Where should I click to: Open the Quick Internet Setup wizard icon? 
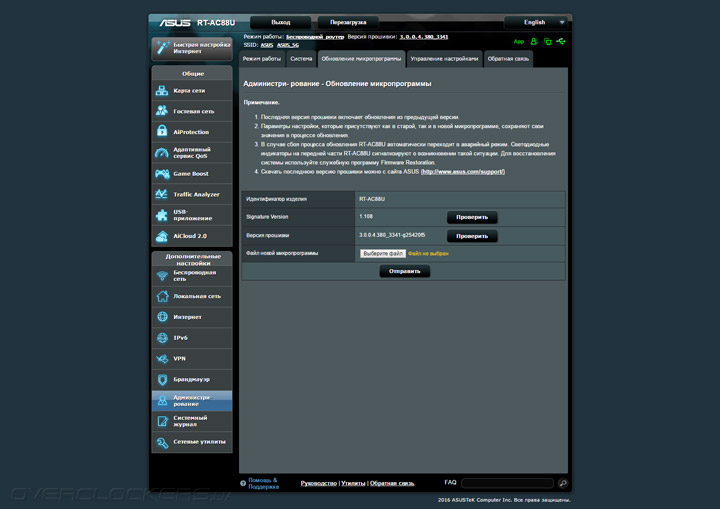point(162,48)
